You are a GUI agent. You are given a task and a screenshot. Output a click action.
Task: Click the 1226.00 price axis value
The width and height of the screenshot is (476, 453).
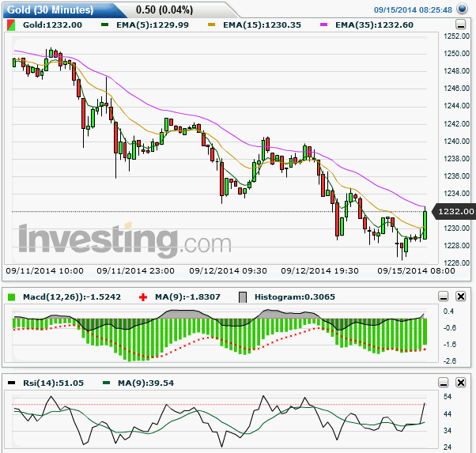coord(456,263)
